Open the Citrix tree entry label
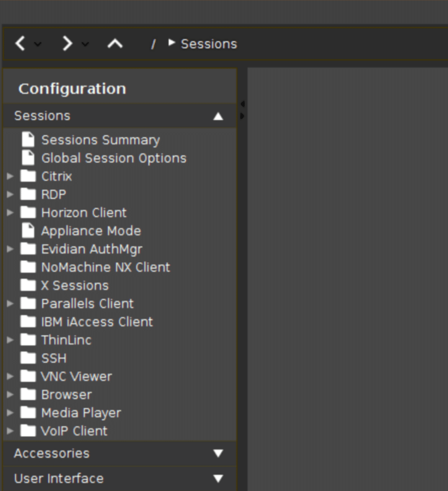 (57, 176)
